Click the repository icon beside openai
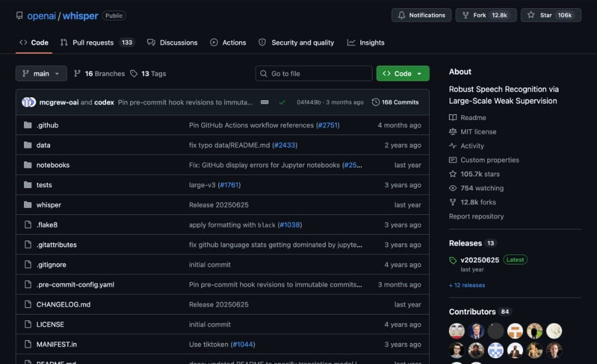 (x=19, y=15)
